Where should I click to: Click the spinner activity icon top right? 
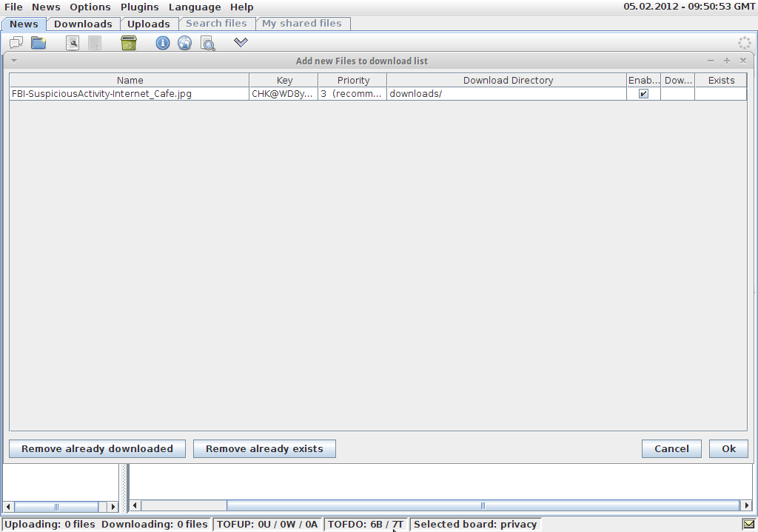pyautogui.click(x=745, y=43)
